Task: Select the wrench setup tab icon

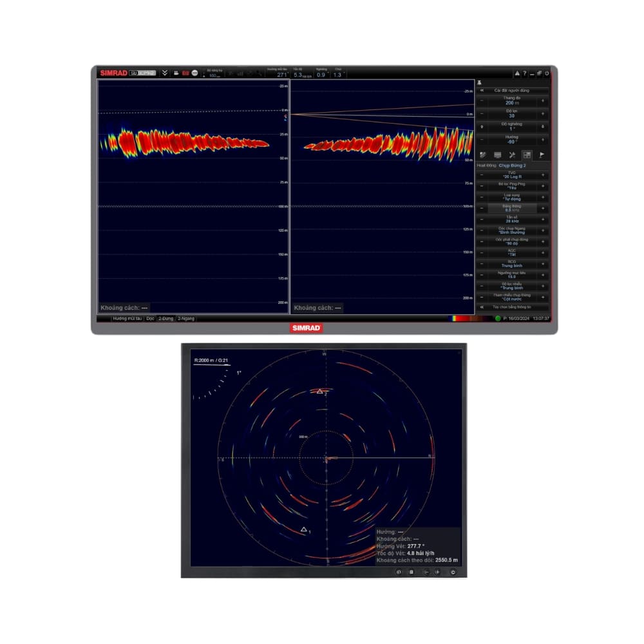Action: (x=512, y=155)
